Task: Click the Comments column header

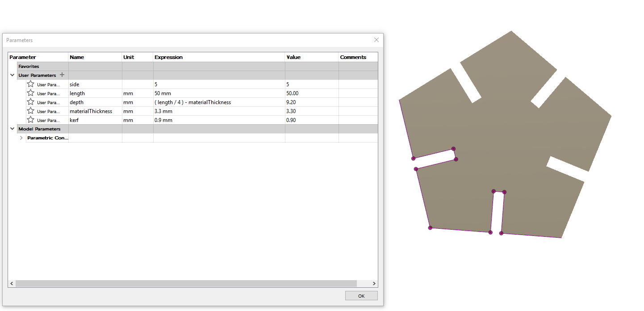Action: [358, 57]
